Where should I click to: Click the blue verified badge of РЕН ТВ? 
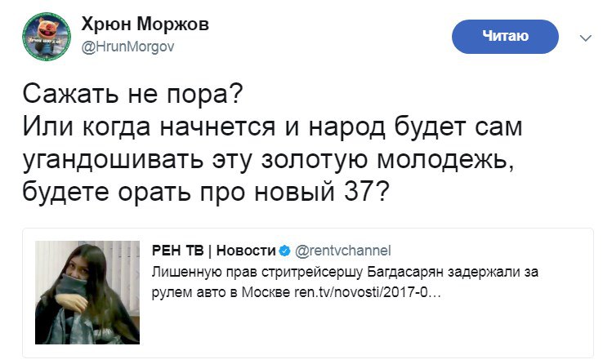click(285, 251)
